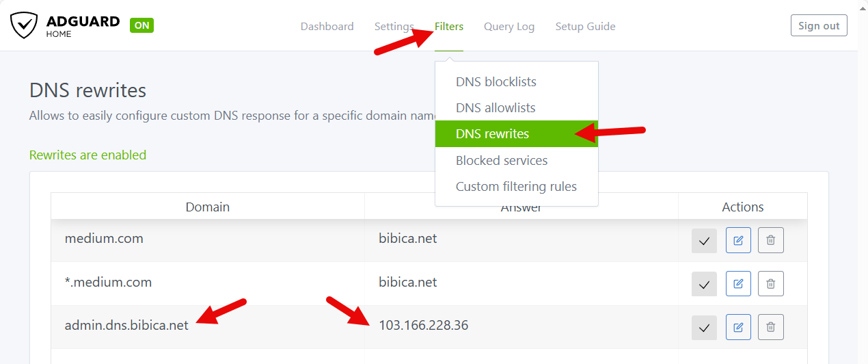Delete the medium.com rewrite entry

771,240
